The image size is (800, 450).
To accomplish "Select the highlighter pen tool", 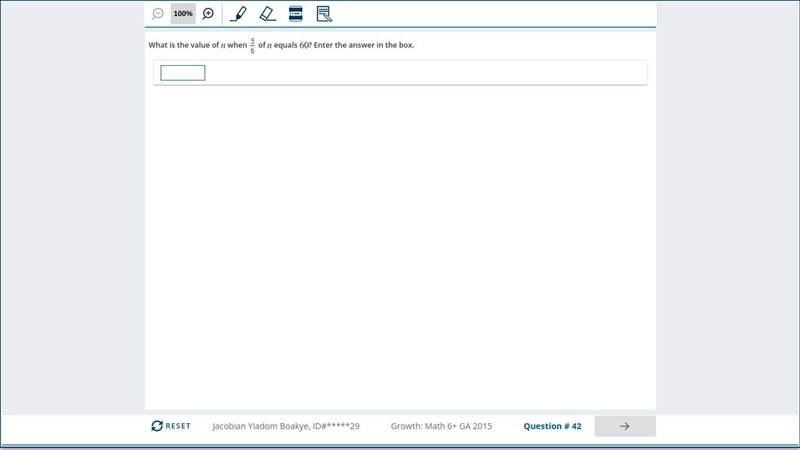I will (238, 14).
